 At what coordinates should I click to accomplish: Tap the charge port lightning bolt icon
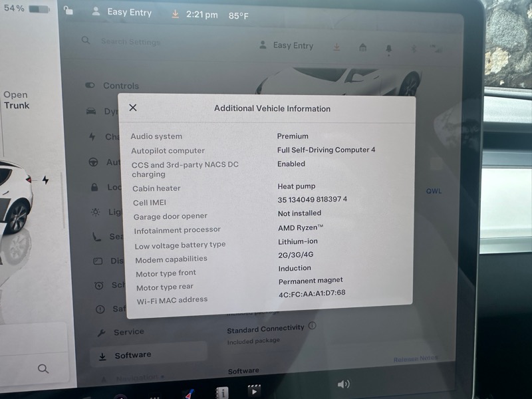click(x=45, y=180)
